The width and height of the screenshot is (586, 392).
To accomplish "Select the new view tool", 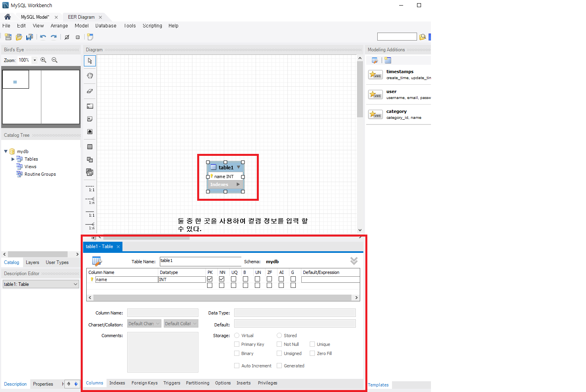I will click(x=90, y=159).
